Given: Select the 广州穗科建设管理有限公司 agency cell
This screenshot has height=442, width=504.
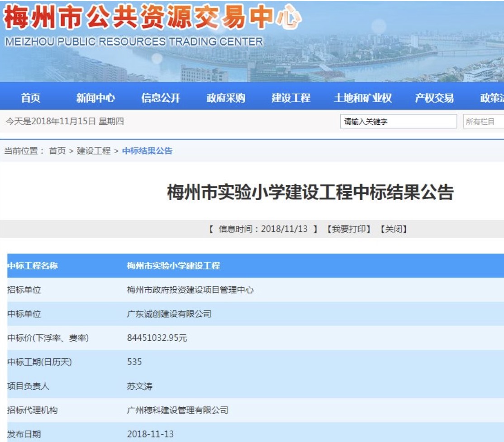Looking at the screenshot, I should click(177, 410).
